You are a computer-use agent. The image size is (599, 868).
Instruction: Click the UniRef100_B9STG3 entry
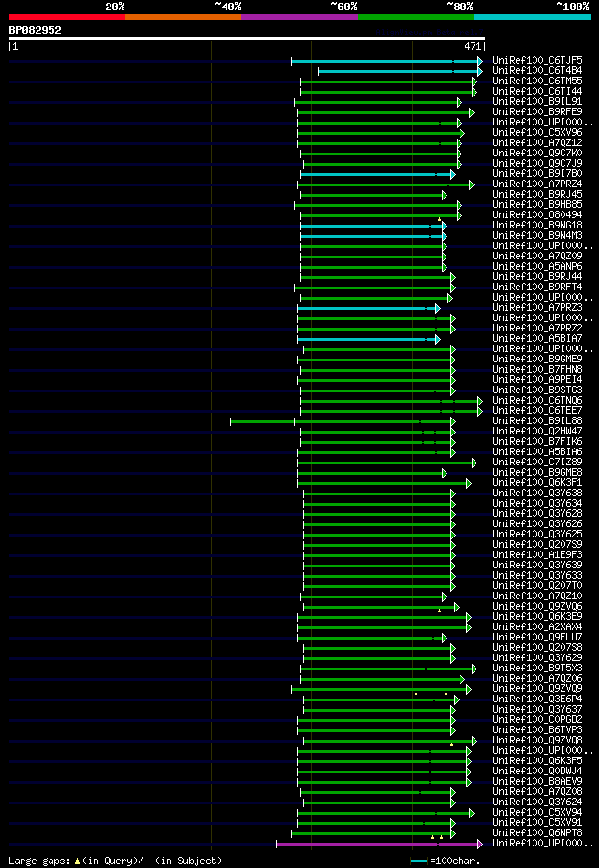(x=537, y=390)
